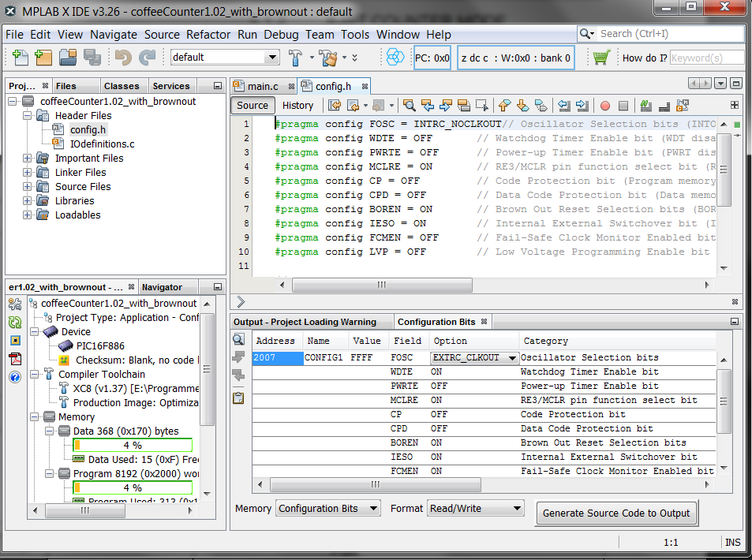The image size is (752, 560).
Task: Toggle the software breakpoint icon in dashboard
Action: click(15, 341)
